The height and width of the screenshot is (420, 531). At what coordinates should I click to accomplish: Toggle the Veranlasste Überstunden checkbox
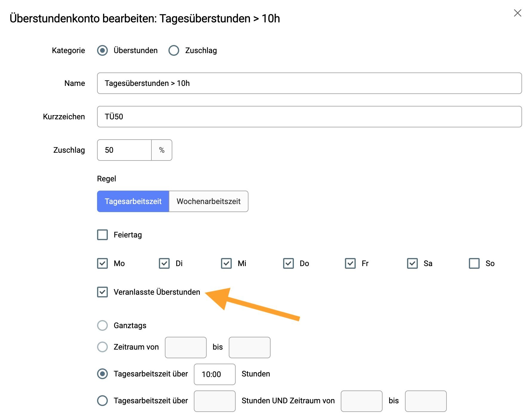(102, 292)
